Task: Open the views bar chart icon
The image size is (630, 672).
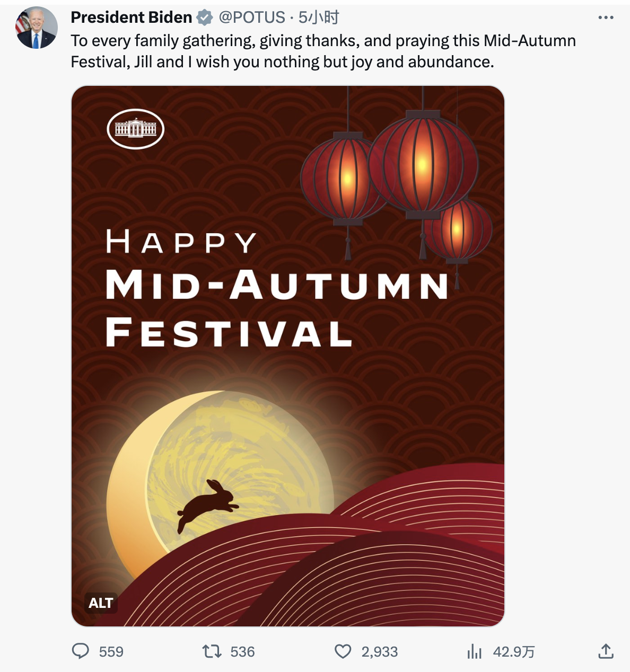Action: click(x=474, y=651)
